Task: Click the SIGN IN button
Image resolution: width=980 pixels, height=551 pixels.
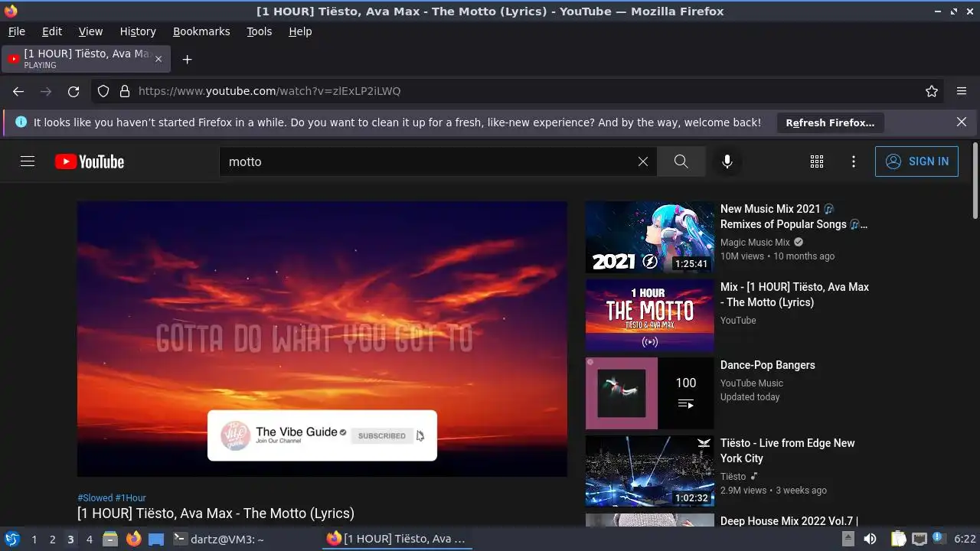Action: 916,161
